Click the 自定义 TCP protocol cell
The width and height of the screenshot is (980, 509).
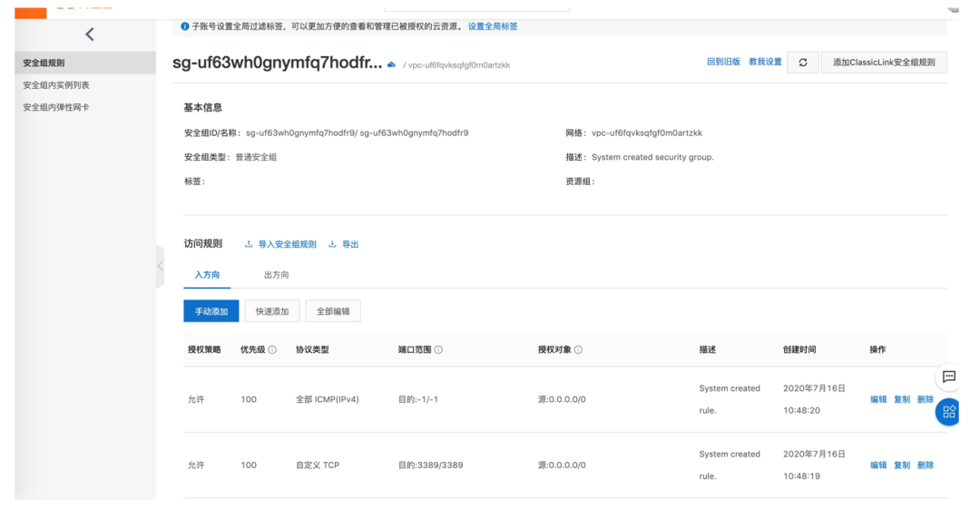click(318, 465)
